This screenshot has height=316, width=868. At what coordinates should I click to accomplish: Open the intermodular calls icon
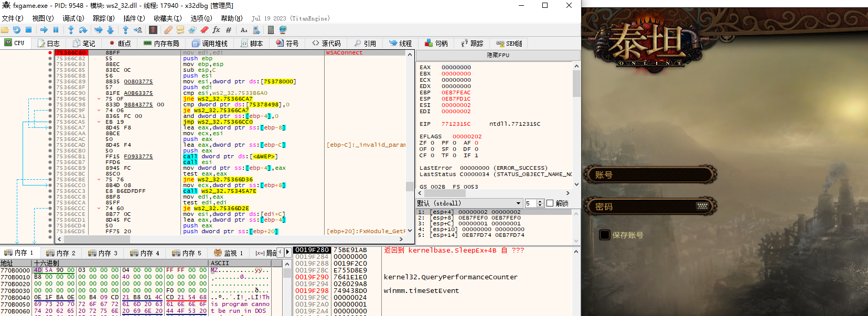(x=256, y=30)
